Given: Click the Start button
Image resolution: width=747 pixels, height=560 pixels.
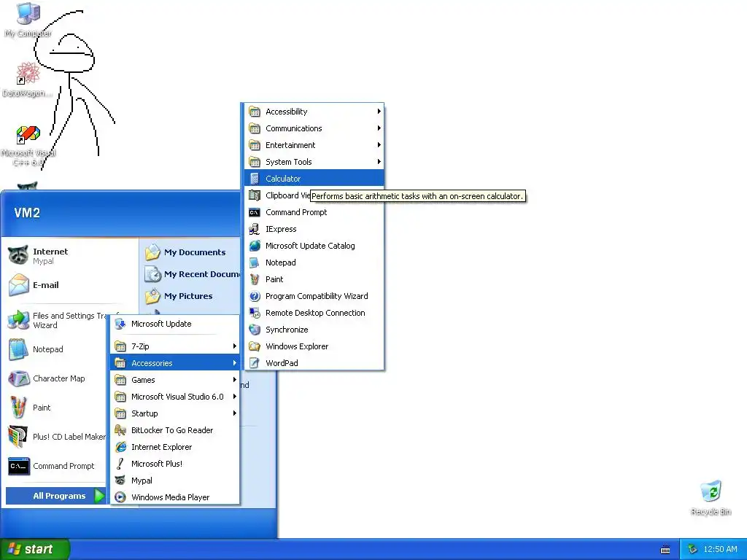Looking at the screenshot, I should [x=35, y=549].
